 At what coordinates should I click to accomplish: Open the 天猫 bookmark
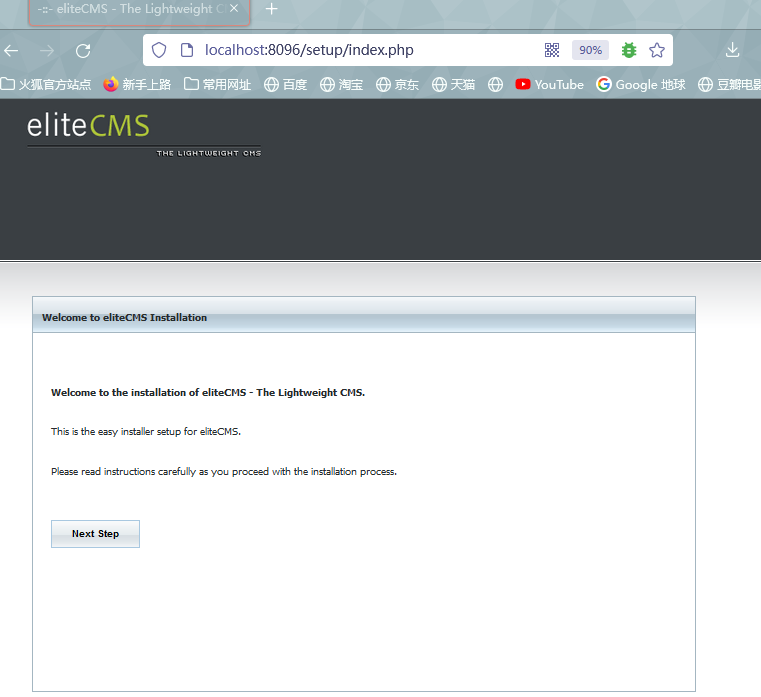453,84
